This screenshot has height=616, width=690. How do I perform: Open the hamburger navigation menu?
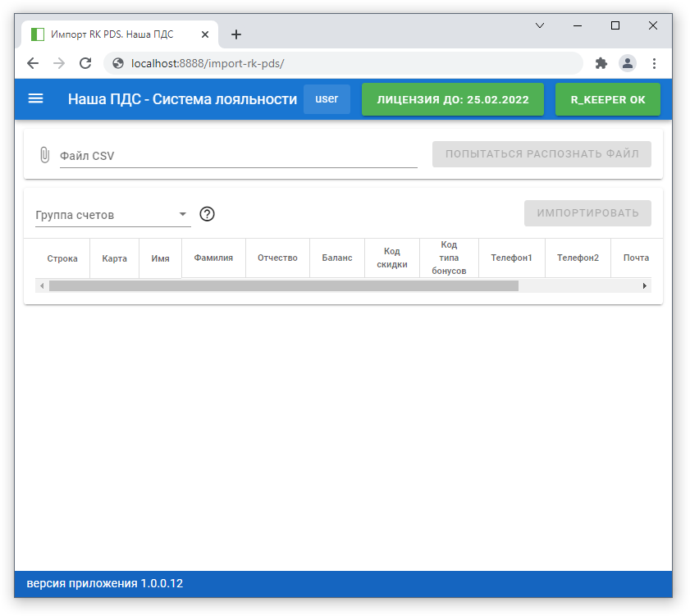click(35, 98)
